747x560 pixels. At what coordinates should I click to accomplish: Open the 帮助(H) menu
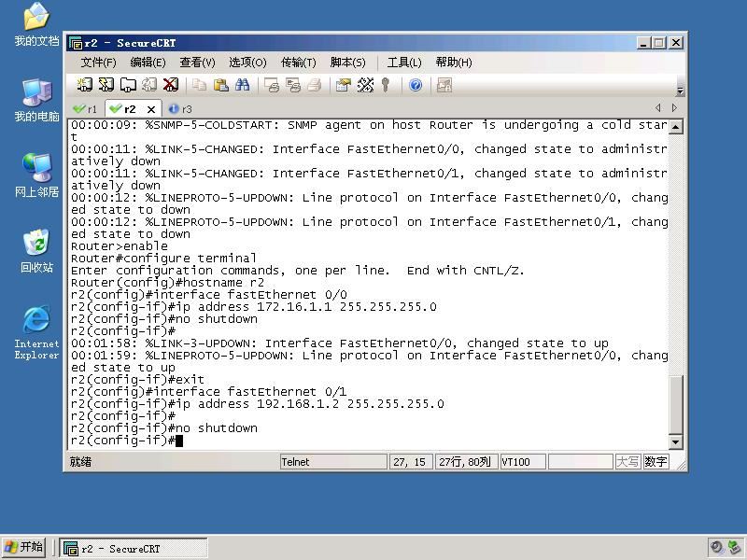pyautogui.click(x=454, y=63)
